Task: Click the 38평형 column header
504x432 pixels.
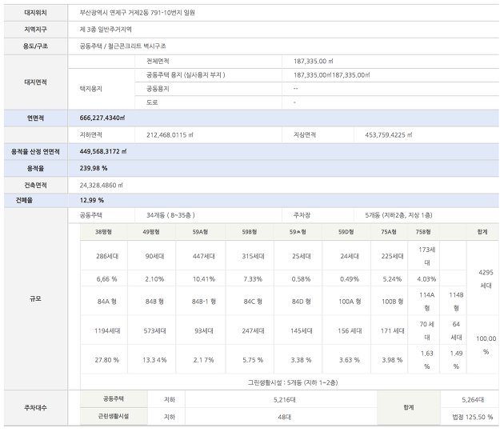Action: point(103,232)
